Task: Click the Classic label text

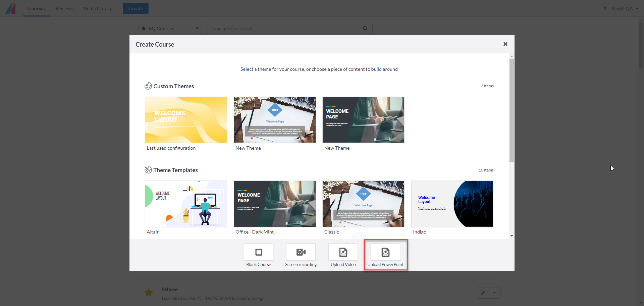Action: pyautogui.click(x=331, y=232)
